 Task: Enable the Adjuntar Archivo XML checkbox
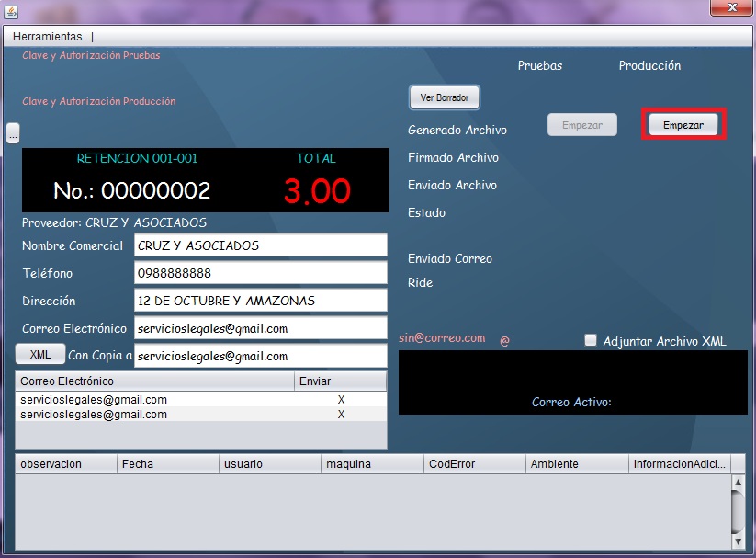click(591, 341)
